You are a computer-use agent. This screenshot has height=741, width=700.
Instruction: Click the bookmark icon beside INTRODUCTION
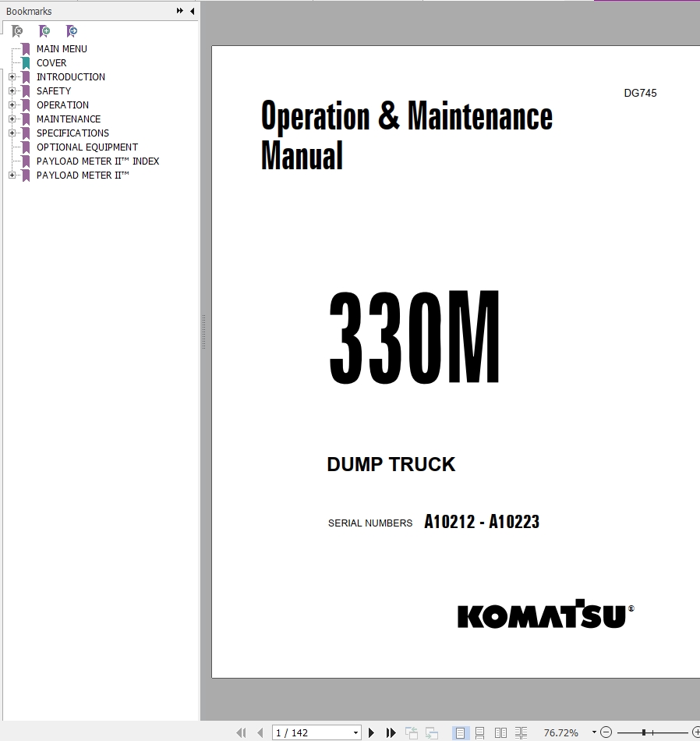click(x=26, y=77)
